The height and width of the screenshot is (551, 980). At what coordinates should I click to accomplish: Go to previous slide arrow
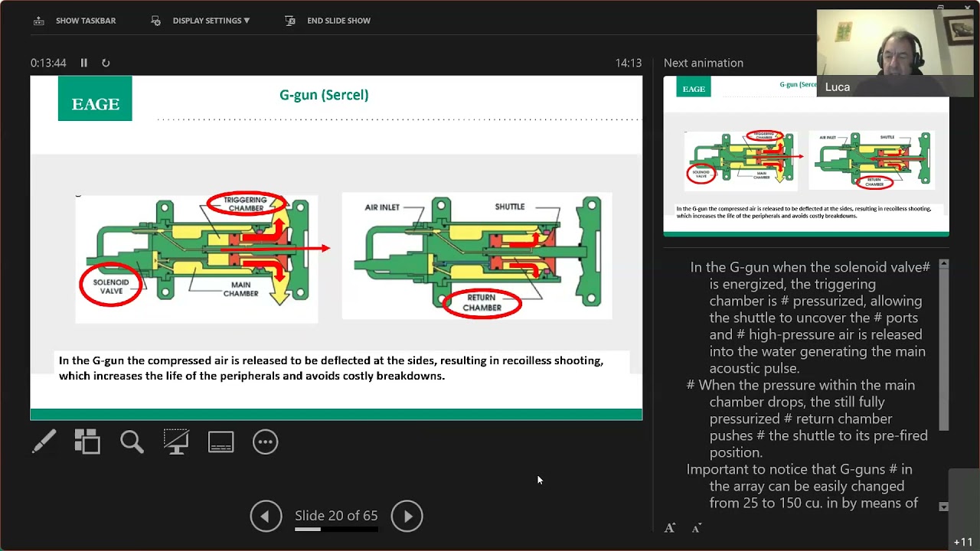pos(266,516)
